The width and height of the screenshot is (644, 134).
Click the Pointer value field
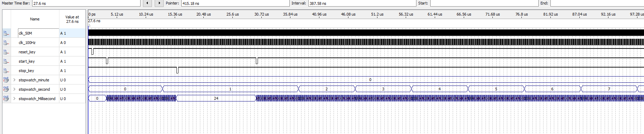click(x=236, y=3)
